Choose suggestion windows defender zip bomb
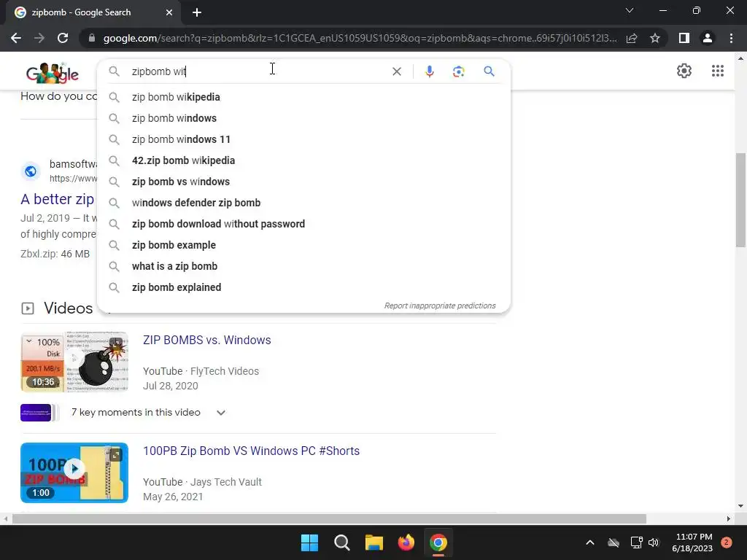The height and width of the screenshot is (560, 747). tap(304, 203)
